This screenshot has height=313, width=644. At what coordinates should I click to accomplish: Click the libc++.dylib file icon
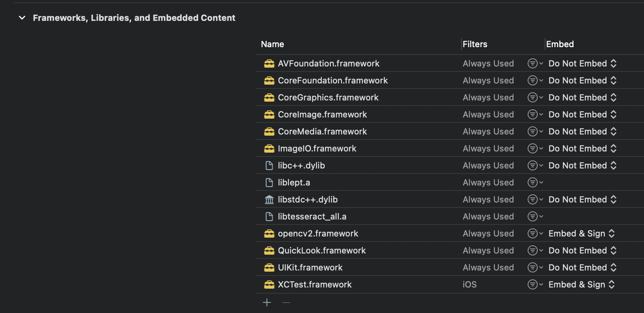pos(269,165)
